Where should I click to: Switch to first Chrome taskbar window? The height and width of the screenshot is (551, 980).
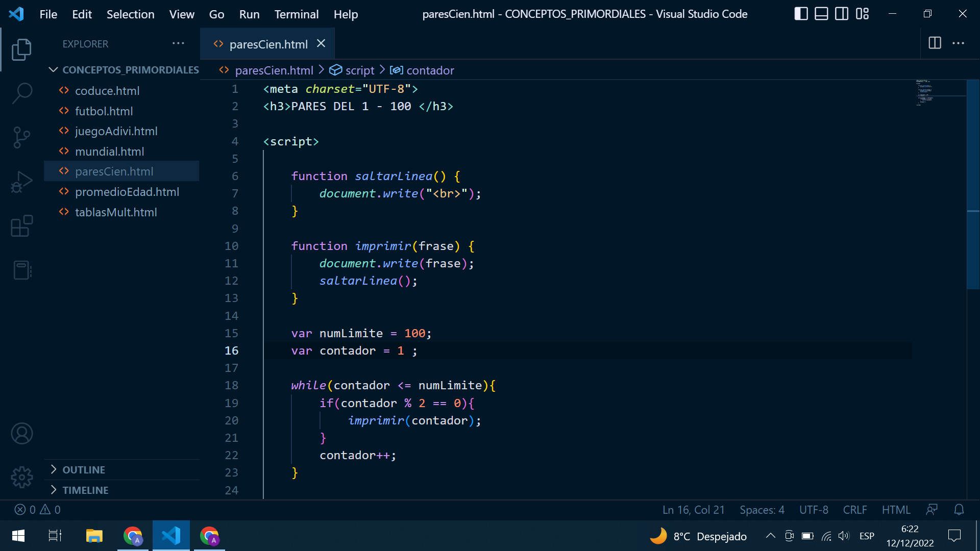pyautogui.click(x=133, y=536)
